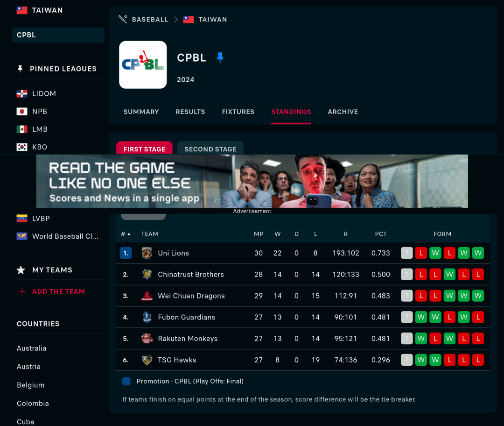The width and height of the screenshot is (504, 426).
Task: Switch to the First Stage tab
Action: tap(144, 148)
